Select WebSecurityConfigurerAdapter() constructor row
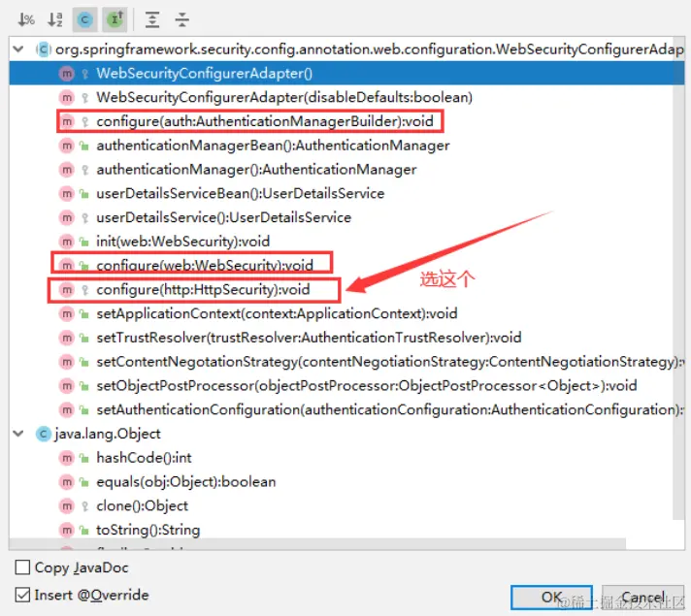 tap(346, 73)
